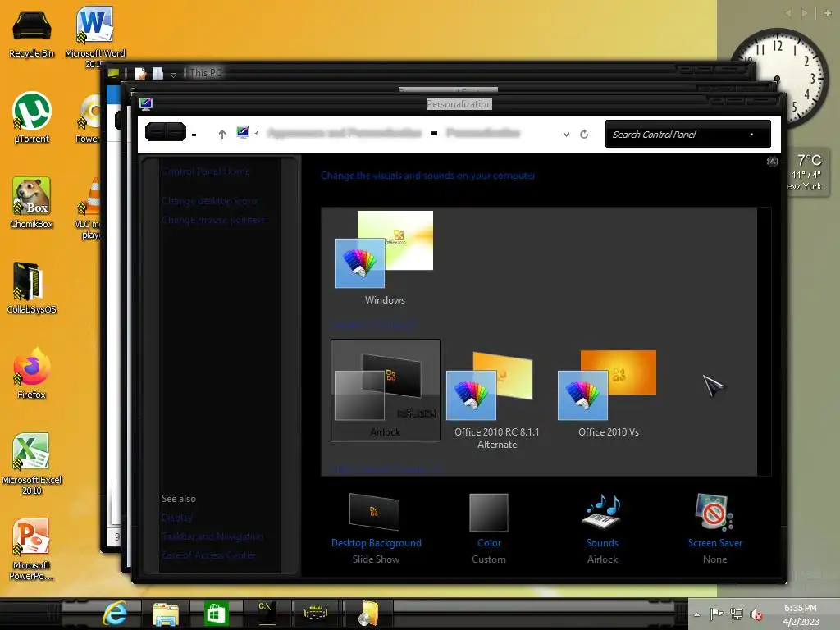Screen dimensions: 840x630
Task: Add gadgets with plus button in sidebar
Action: coord(828,13)
